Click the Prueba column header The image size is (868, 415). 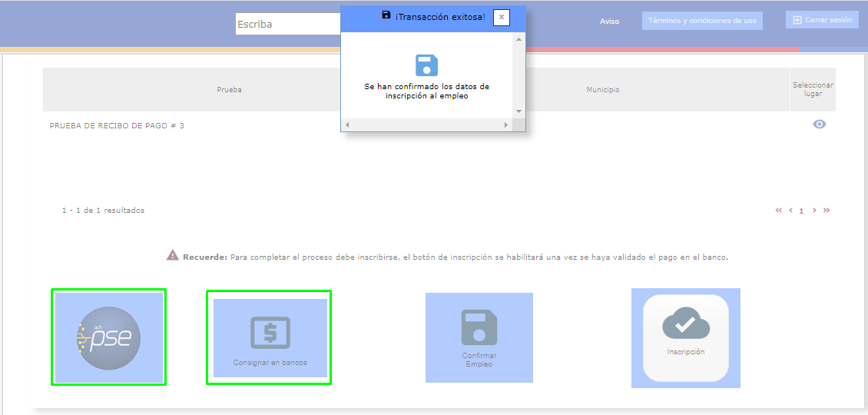(229, 90)
